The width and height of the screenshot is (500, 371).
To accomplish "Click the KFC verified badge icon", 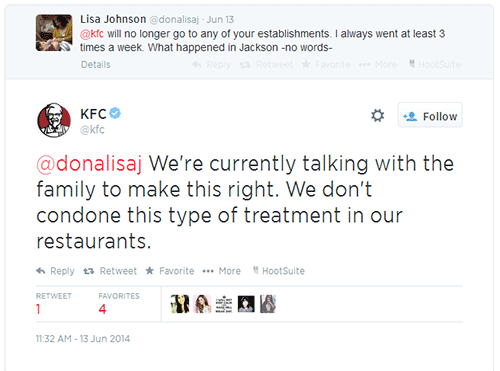I will [x=115, y=113].
